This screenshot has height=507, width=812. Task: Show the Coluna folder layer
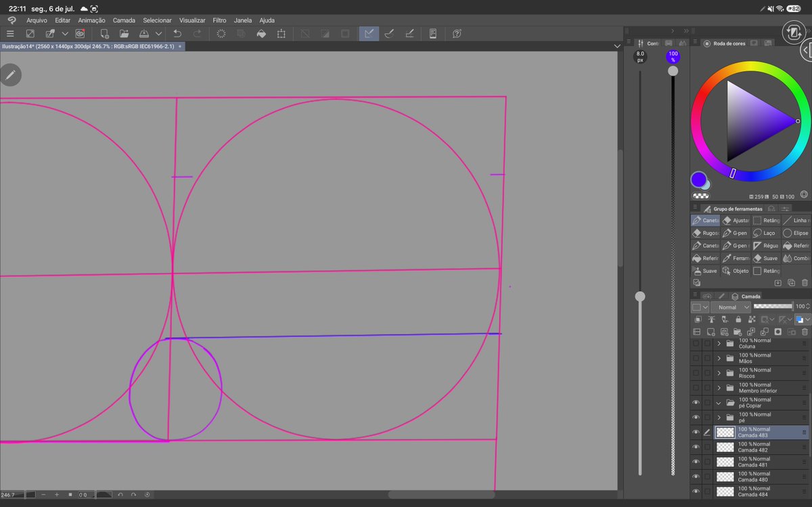click(x=696, y=343)
